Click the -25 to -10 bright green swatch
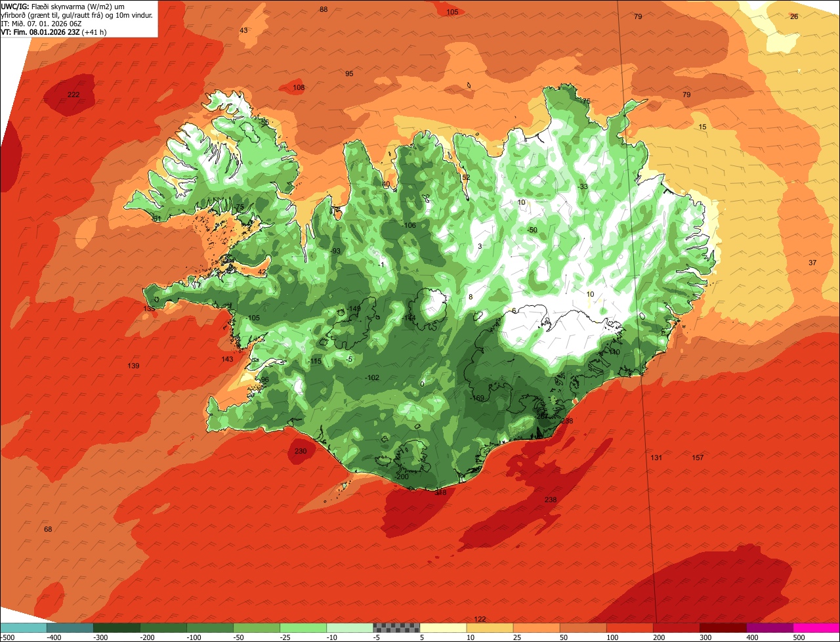 (303, 628)
